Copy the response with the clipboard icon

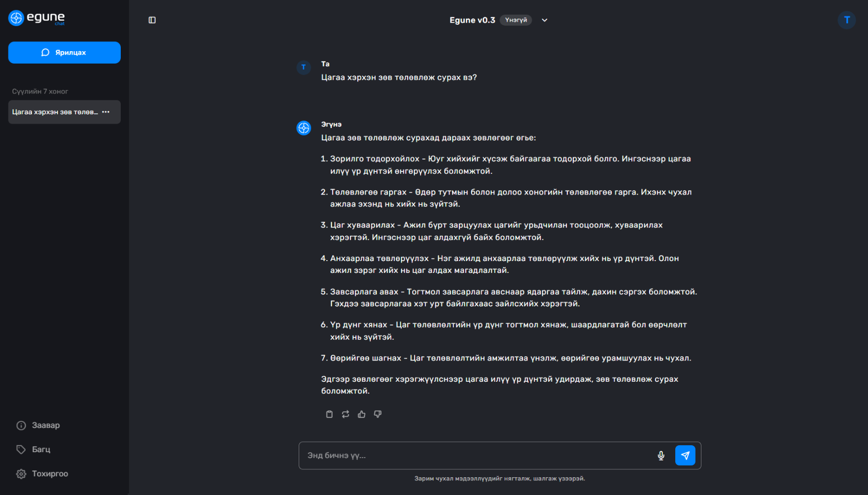pyautogui.click(x=329, y=414)
